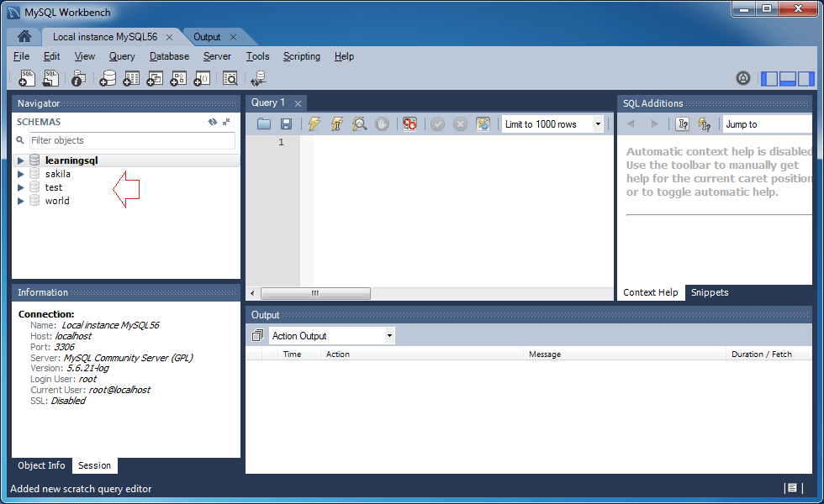This screenshot has width=824, height=504.
Task: Select the Context Help tab
Action: (x=651, y=292)
